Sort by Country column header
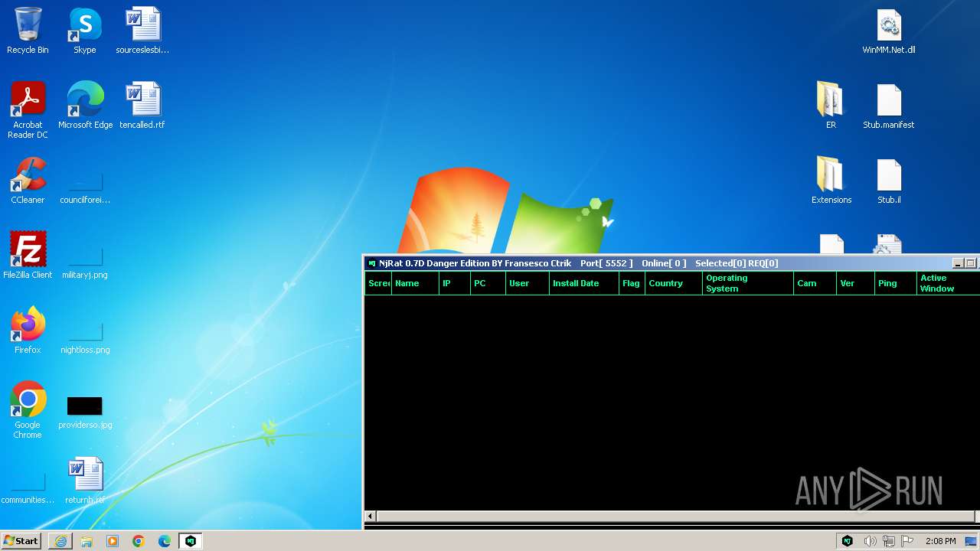The image size is (980, 551). [x=674, y=283]
